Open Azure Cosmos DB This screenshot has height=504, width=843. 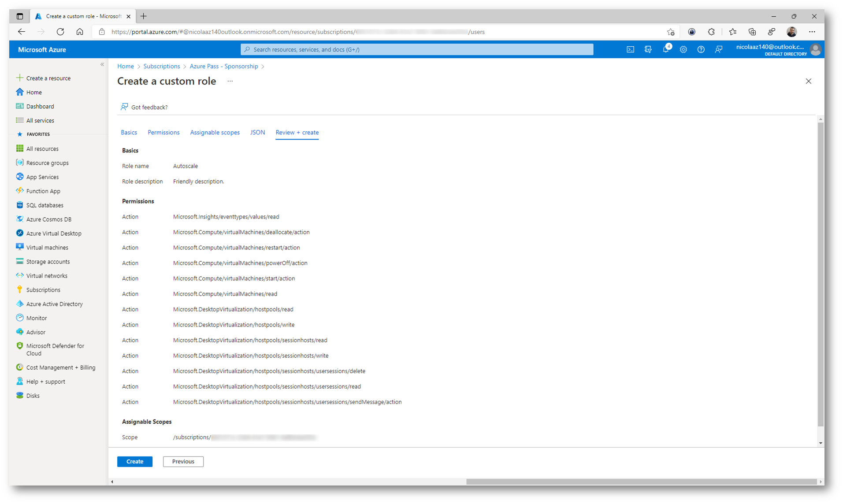[48, 219]
